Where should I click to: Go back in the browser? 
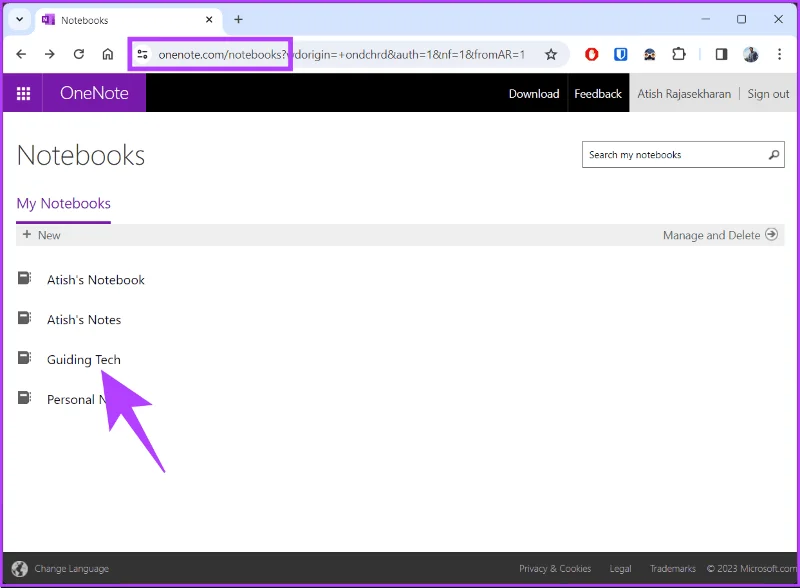[x=21, y=54]
